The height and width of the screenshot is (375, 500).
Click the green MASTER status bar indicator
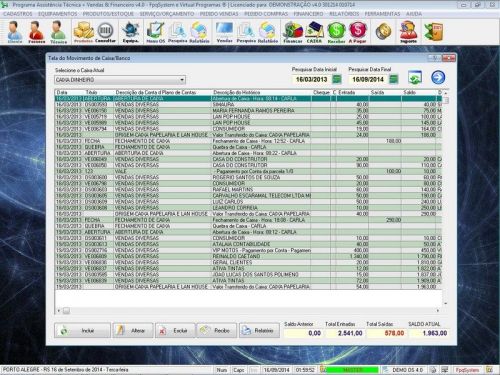coord(352,370)
